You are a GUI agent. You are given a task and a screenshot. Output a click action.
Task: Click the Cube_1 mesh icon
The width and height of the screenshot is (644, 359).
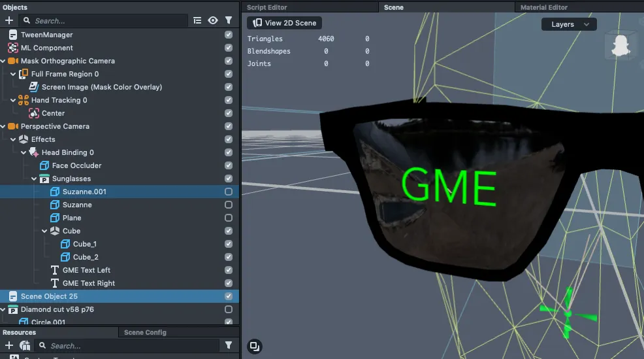coord(65,244)
